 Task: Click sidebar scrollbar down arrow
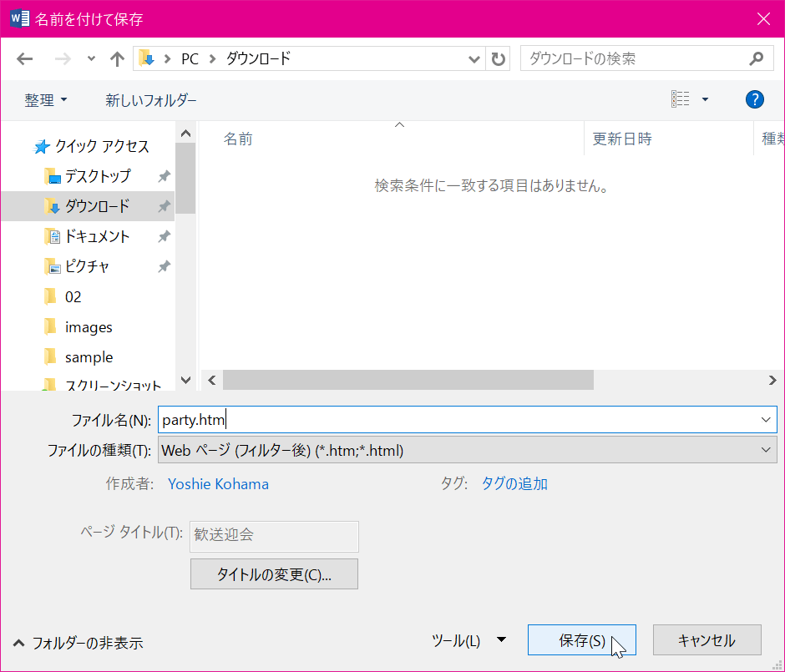tap(185, 380)
